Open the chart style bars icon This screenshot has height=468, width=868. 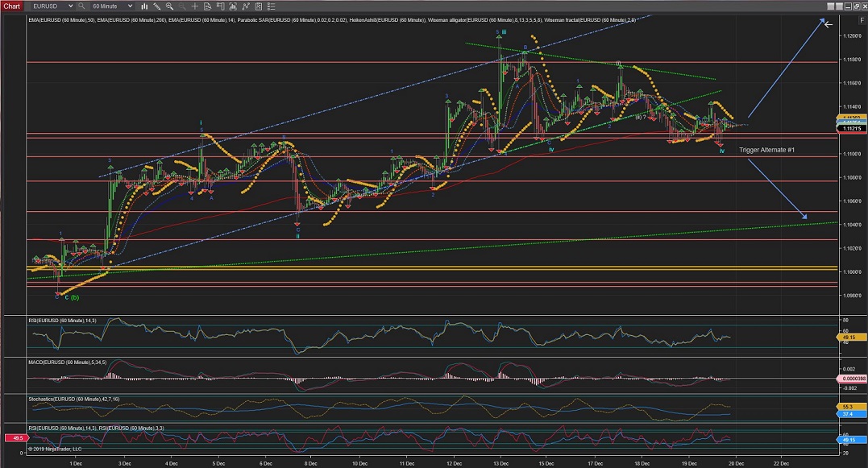(x=144, y=6)
